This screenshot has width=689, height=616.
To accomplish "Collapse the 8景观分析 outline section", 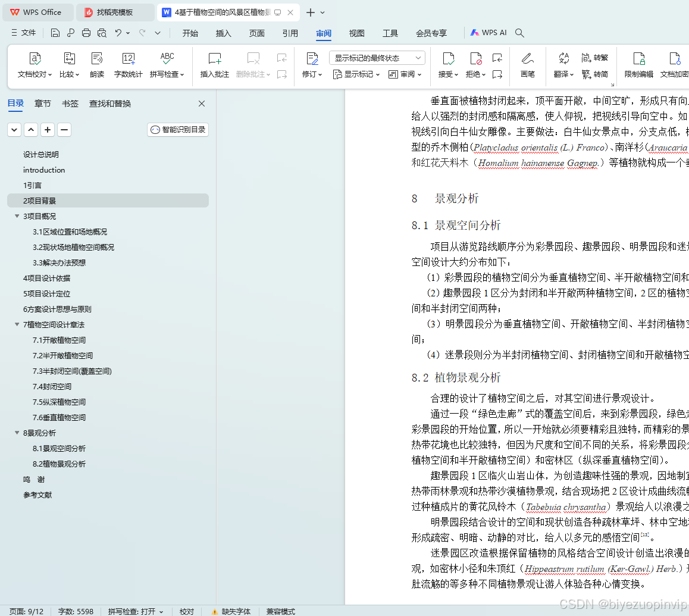I will coord(17,433).
